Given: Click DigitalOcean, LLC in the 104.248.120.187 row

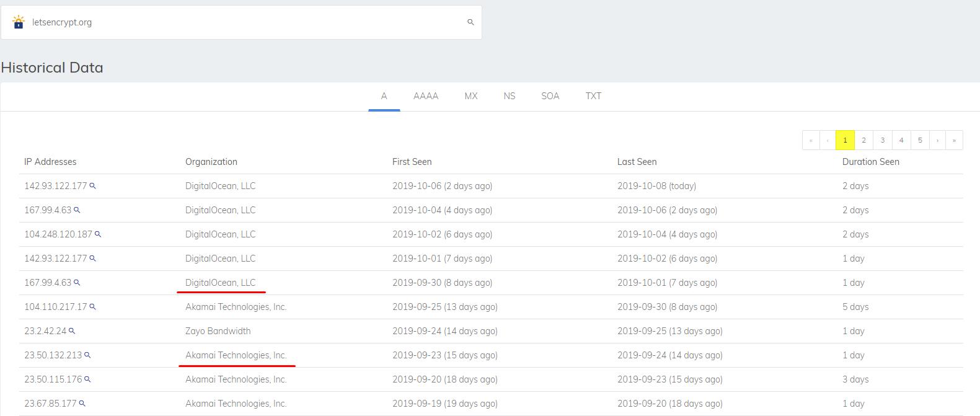Looking at the screenshot, I should (221, 234).
